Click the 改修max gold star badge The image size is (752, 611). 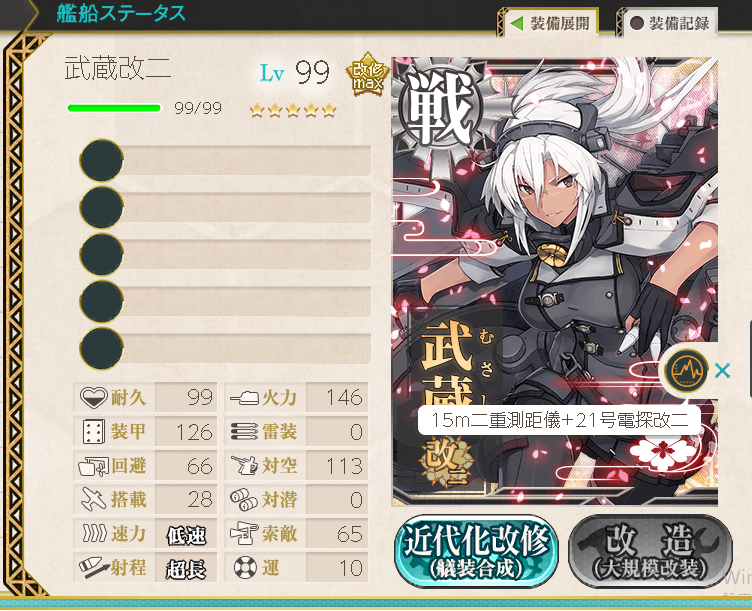(x=368, y=74)
